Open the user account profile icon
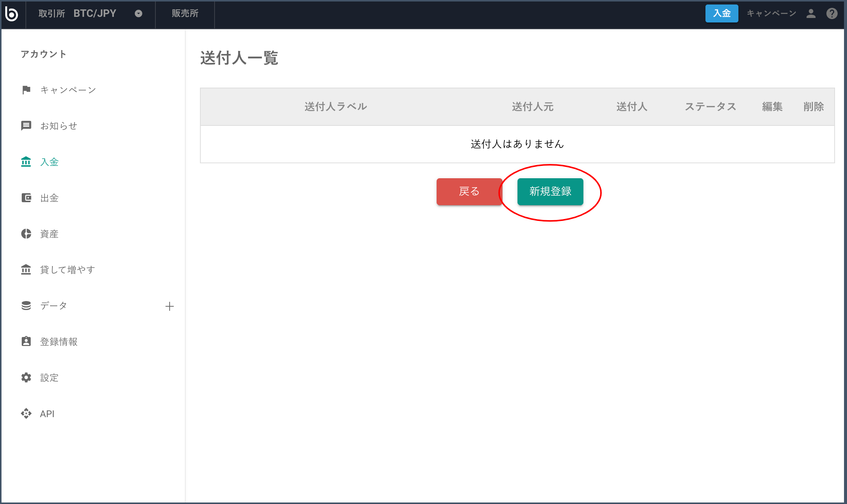Screen dimensions: 847x504 [811, 14]
